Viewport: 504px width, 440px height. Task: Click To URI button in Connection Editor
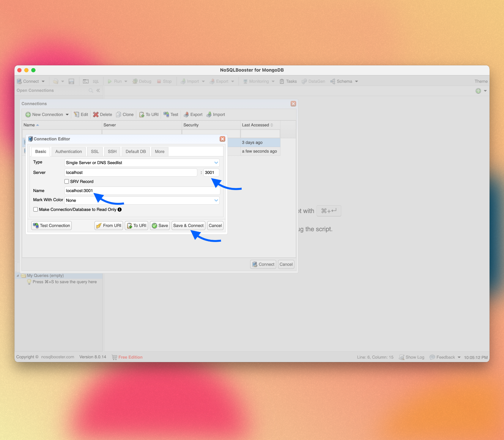136,226
